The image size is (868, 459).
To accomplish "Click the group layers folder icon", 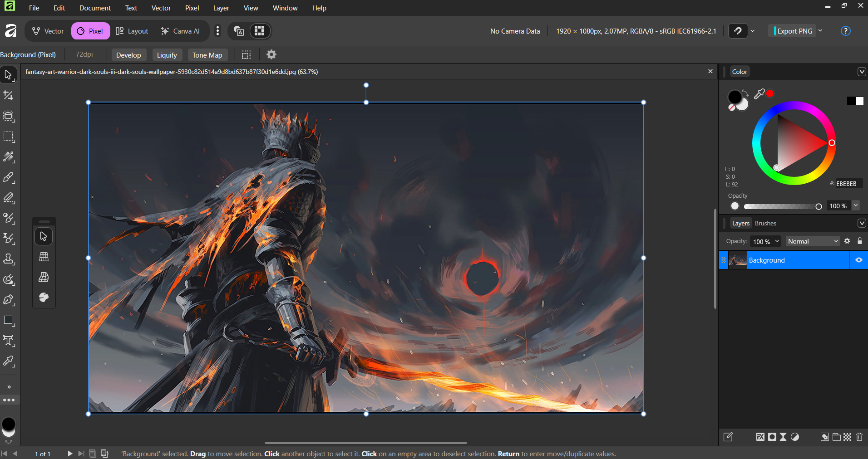I will tap(836, 437).
